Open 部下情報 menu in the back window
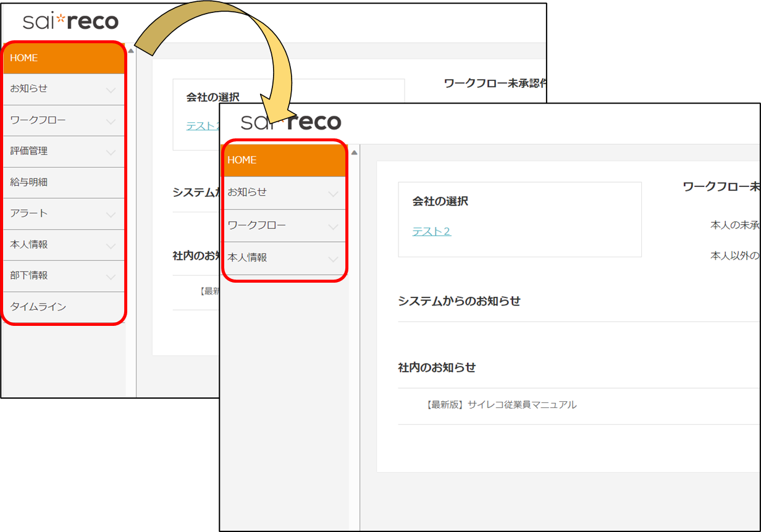 click(x=64, y=276)
